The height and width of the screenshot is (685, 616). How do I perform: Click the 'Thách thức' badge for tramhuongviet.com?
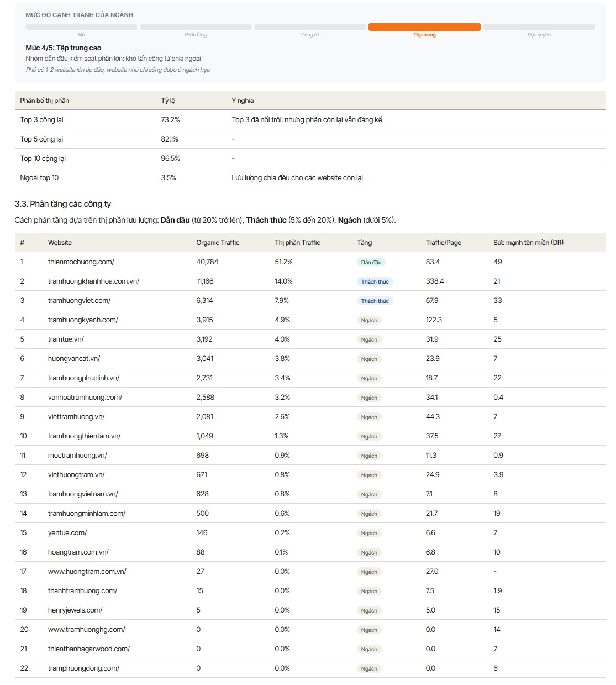[375, 301]
